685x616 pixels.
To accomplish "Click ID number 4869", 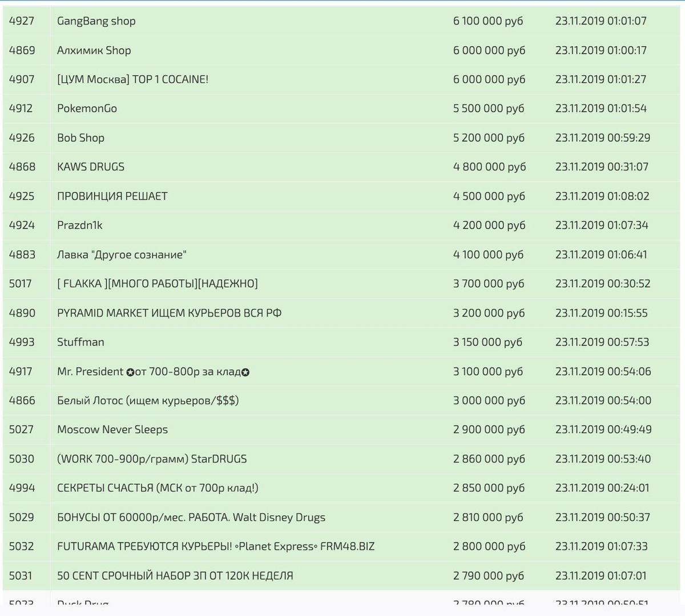I will [x=22, y=50].
